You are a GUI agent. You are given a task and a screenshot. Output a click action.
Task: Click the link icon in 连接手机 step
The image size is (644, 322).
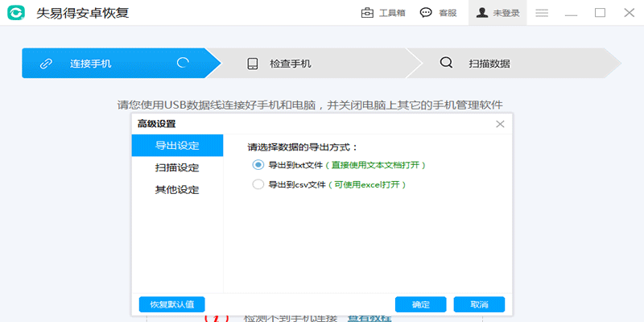pos(46,64)
